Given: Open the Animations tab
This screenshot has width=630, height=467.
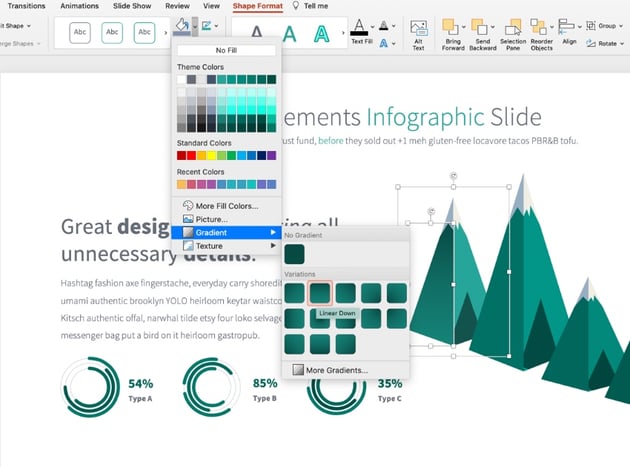Looking at the screenshot, I should coord(80,6).
